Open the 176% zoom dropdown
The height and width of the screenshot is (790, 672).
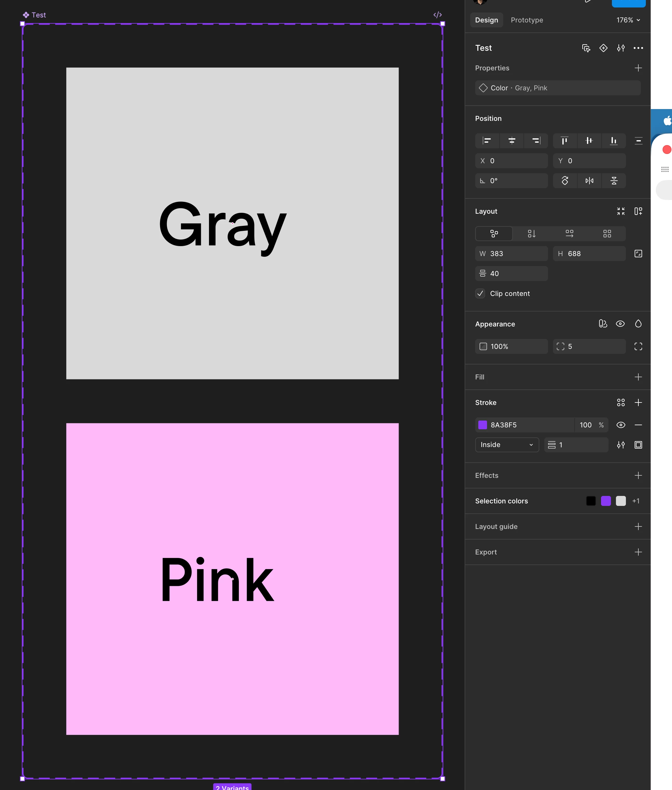628,20
